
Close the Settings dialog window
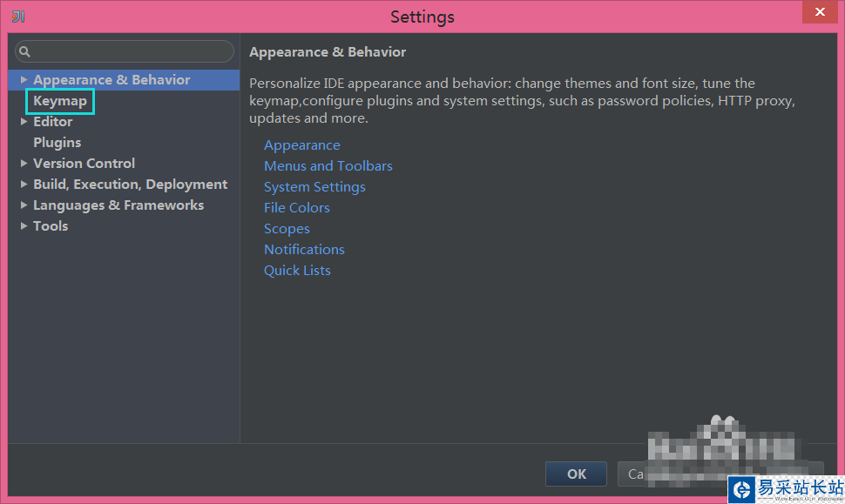[819, 13]
